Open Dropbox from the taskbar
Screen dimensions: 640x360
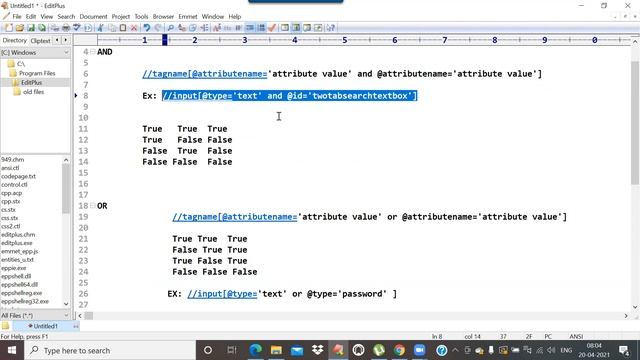click(317, 350)
